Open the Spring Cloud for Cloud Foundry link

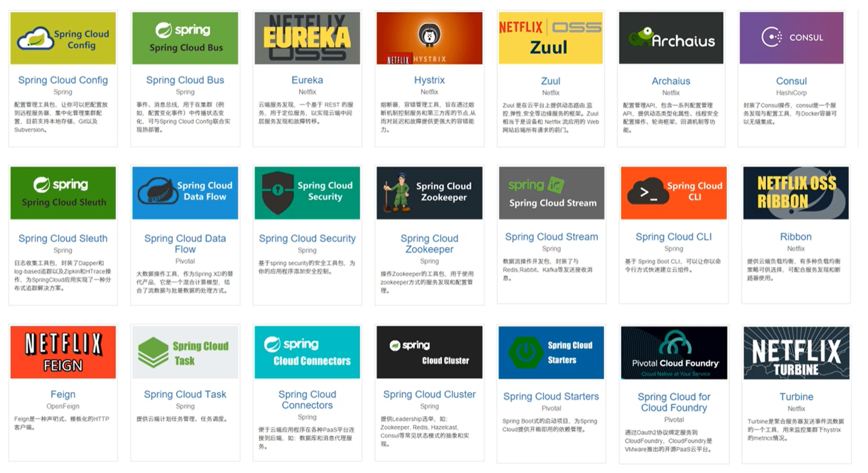click(674, 402)
